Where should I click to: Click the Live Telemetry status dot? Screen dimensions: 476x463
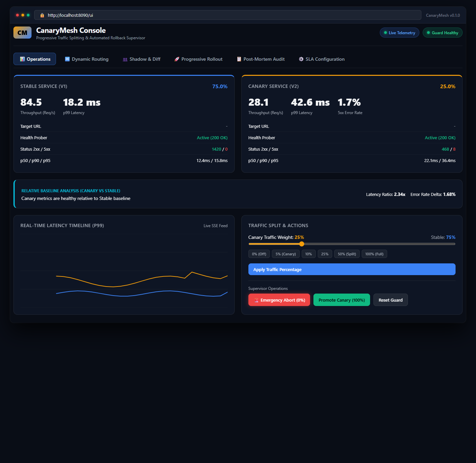[385, 33]
